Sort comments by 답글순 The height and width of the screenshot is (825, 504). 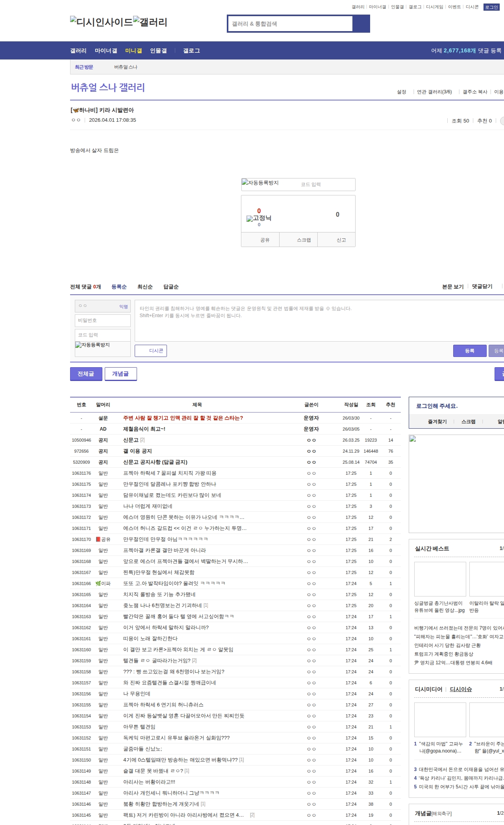(171, 287)
